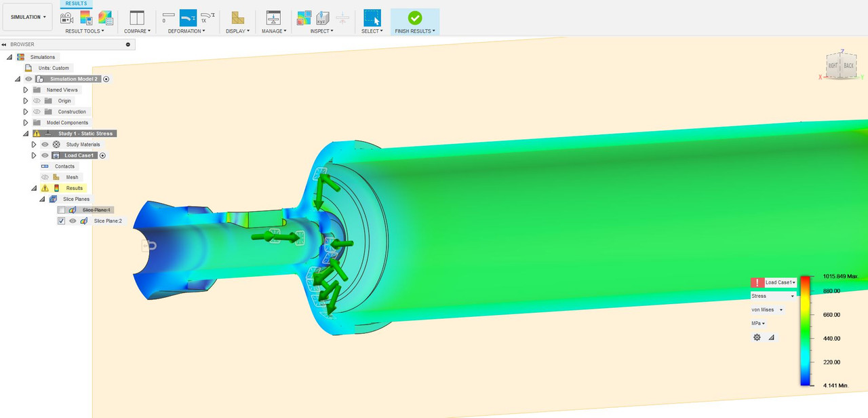Image resolution: width=868 pixels, height=418 pixels.
Task: Open the Finish Results dropdown label
Action: [x=415, y=31]
